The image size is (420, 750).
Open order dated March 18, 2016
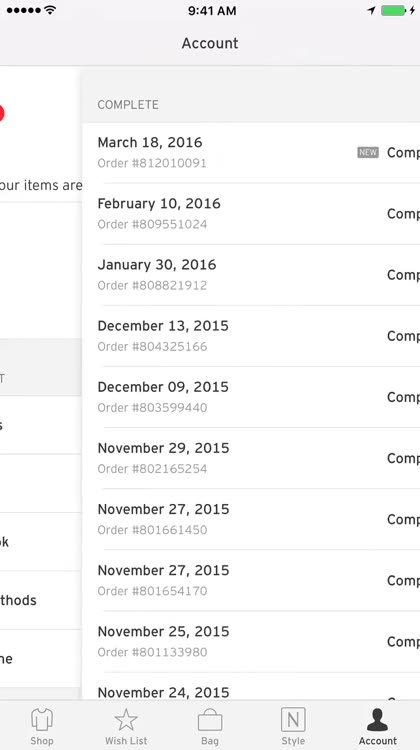[x=251, y=153]
